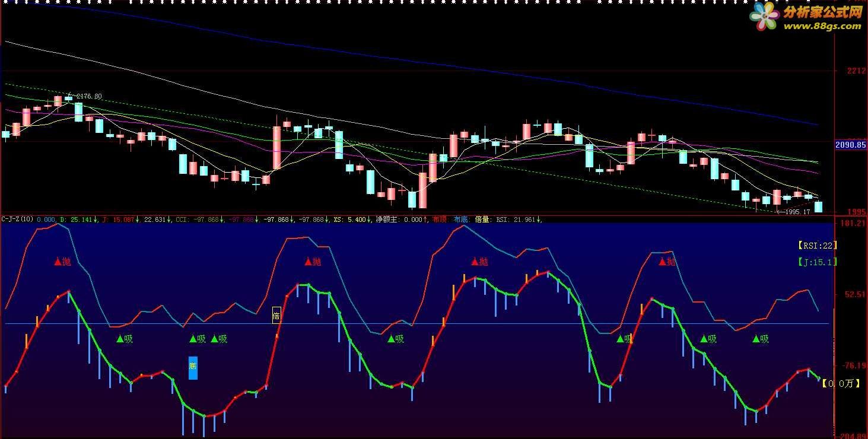Click the highlighted 2090.85 price tag
The width and height of the screenshot is (868, 439).
tap(850, 145)
